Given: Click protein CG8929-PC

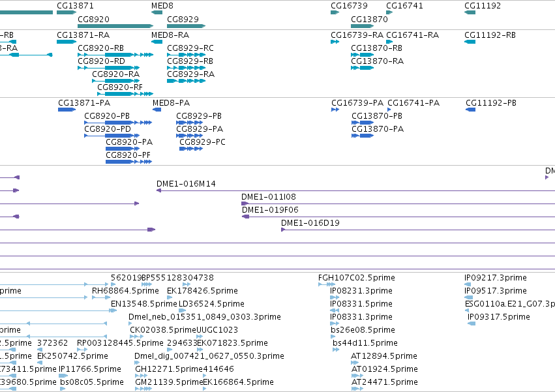Looking at the screenshot, I should coord(202,142).
